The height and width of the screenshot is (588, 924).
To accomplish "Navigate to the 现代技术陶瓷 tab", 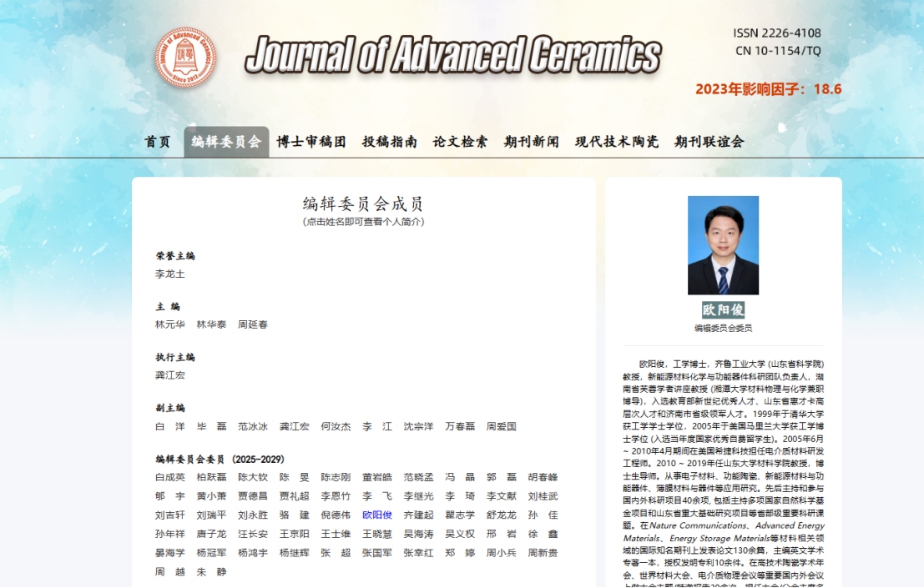I will point(617,142).
